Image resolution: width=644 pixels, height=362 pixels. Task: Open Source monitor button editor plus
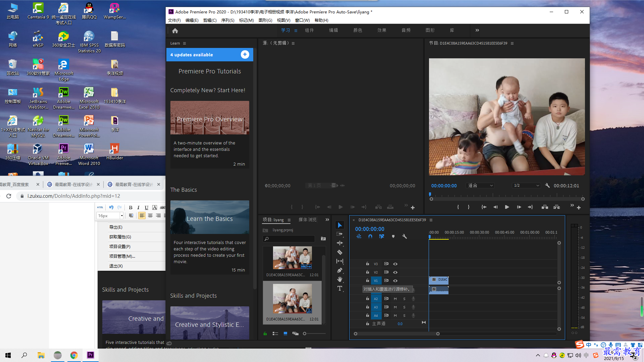tap(413, 208)
